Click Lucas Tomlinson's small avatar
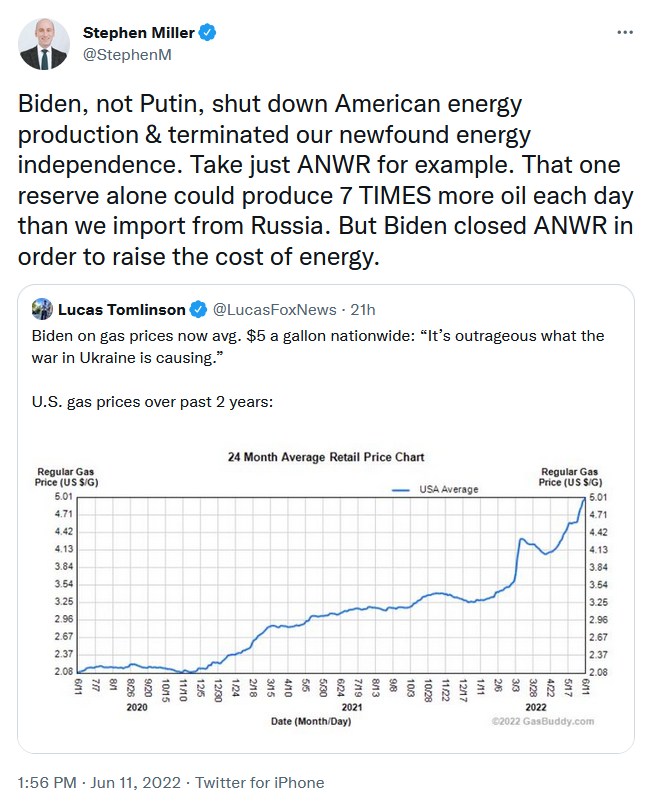This screenshot has height=810, width=652. tap(42, 309)
